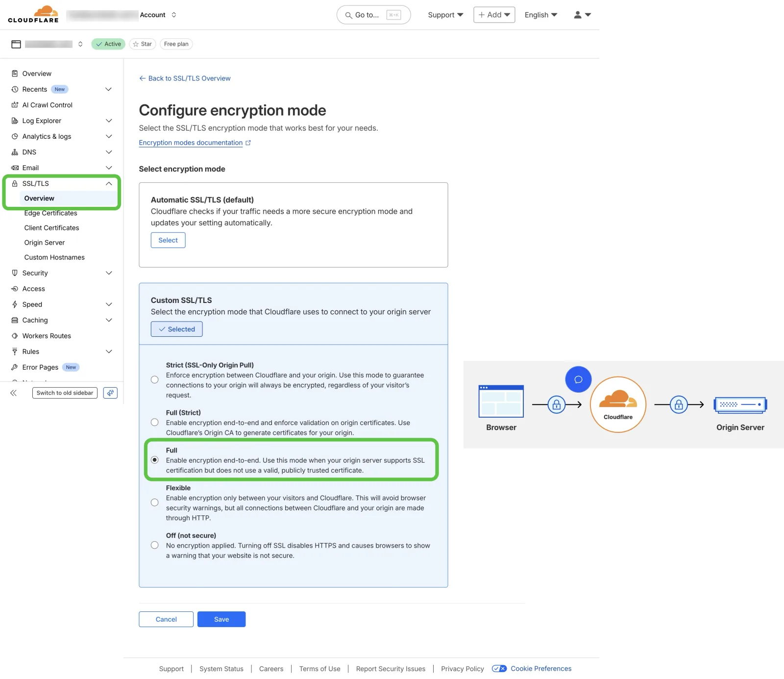Click the Email envelope icon
Viewport: 784px width, 679px height.
coord(15,168)
